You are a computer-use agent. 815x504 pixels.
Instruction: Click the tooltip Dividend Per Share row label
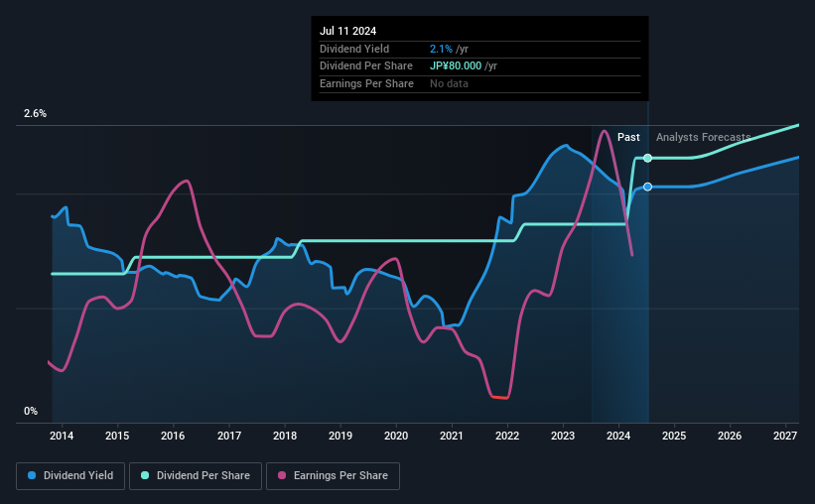click(x=366, y=66)
